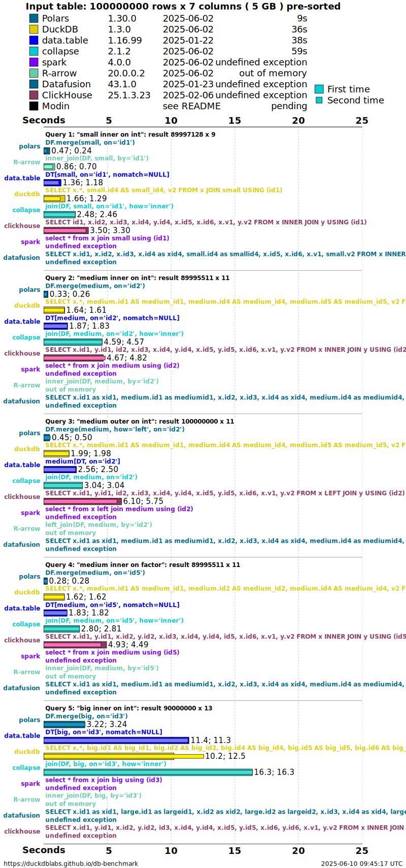Click the black Modin legend swatch
Viewport: 406px width, 868px height.
(x=33, y=106)
